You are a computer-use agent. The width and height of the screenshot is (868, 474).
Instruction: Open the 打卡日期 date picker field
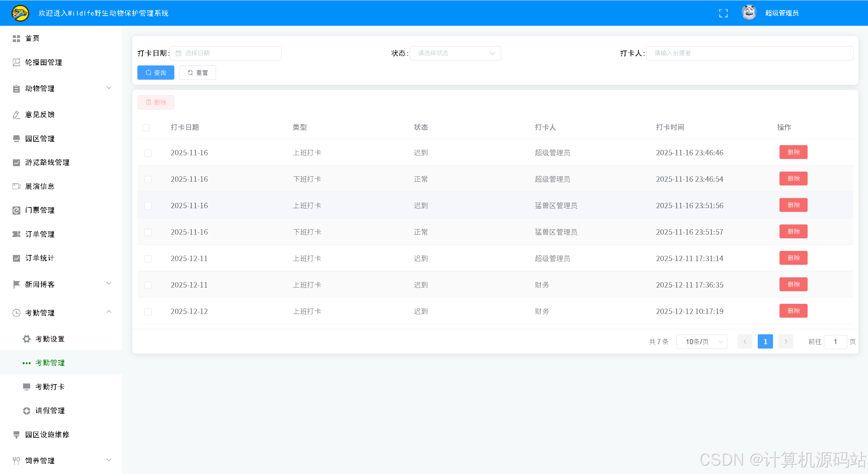tap(226, 53)
